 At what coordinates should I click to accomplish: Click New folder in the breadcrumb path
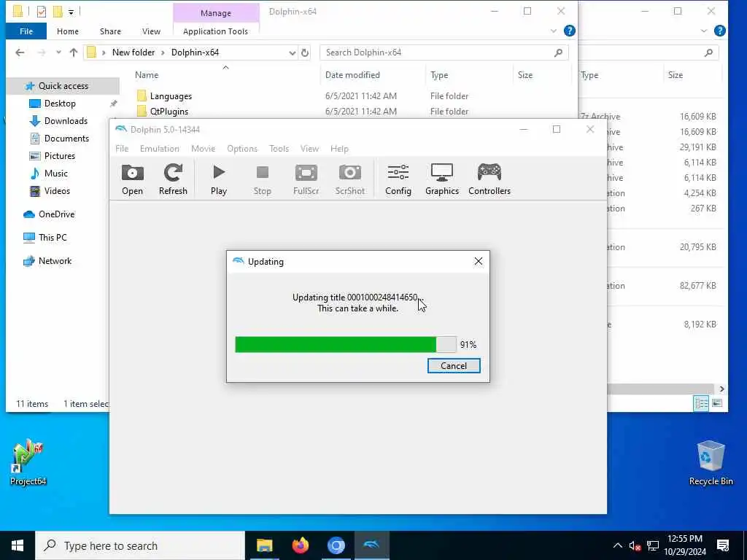pyautogui.click(x=133, y=52)
